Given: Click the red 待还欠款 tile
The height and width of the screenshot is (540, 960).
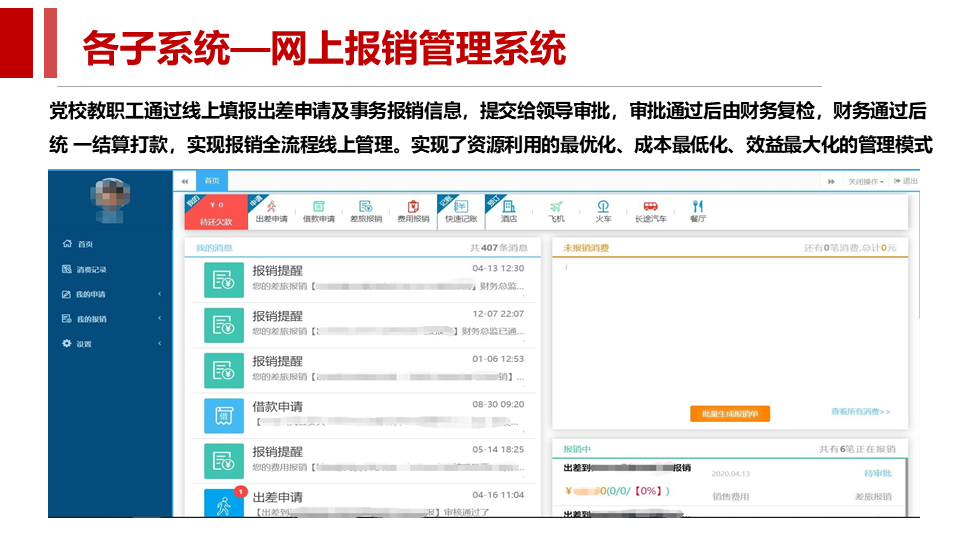Looking at the screenshot, I should click(214, 213).
